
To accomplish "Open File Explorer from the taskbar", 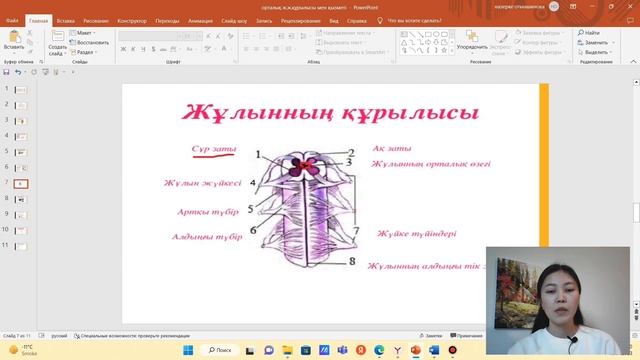I will (287, 350).
